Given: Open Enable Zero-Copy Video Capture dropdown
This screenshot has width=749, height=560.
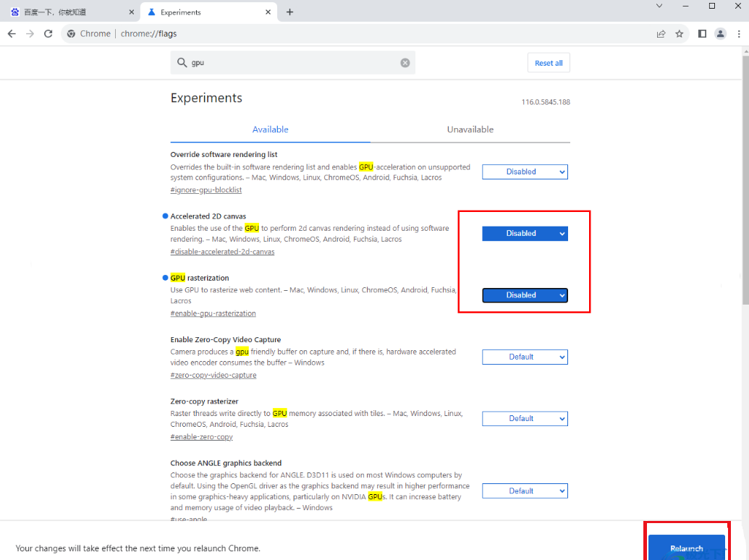Looking at the screenshot, I should coord(525,357).
